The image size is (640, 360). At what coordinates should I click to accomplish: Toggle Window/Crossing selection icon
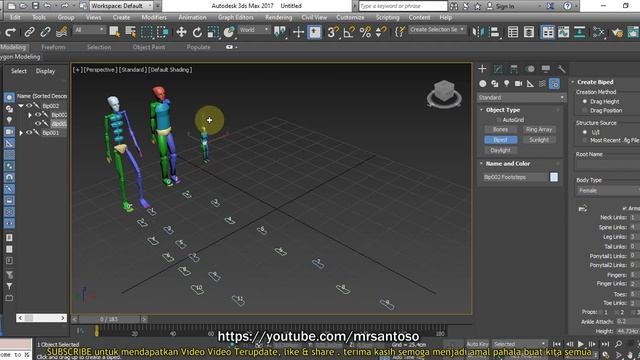pos(162,32)
